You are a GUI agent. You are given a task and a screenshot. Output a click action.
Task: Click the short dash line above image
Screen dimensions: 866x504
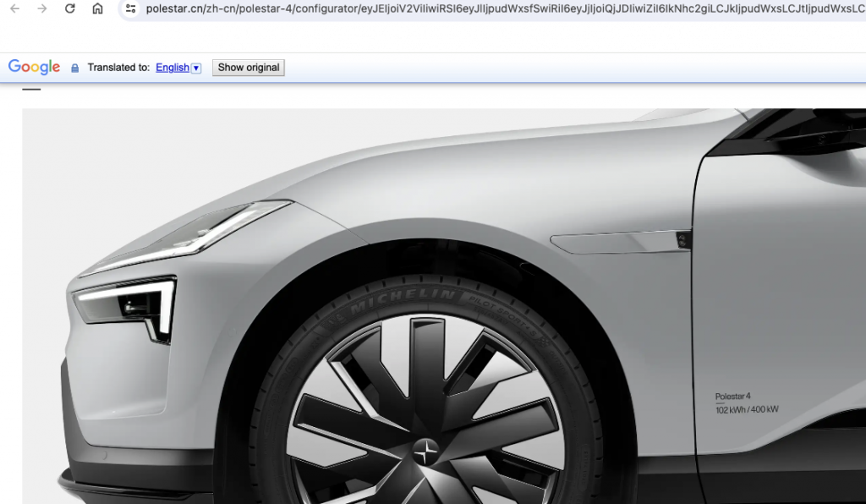tap(31, 88)
